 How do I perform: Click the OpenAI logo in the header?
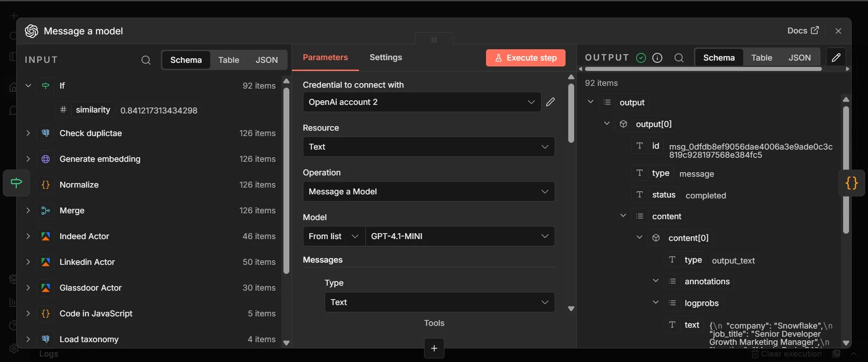coord(31,31)
